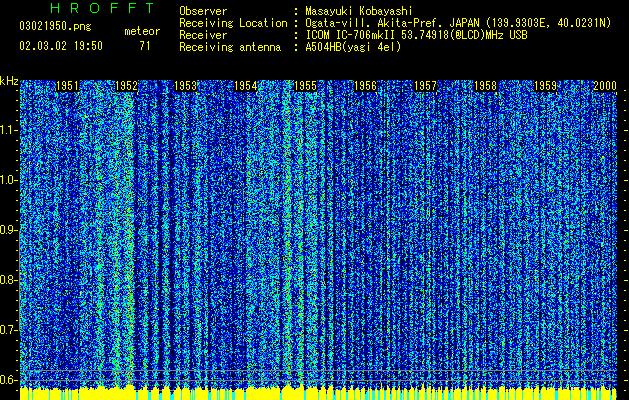This screenshot has height=400, width=629.
Task: Click the 1959 time marker
Action: [x=546, y=86]
